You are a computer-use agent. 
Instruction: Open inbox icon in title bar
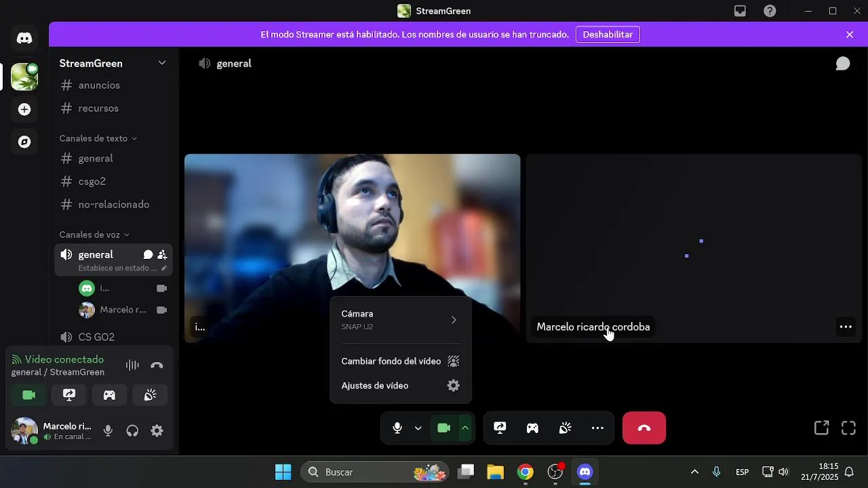coord(741,11)
